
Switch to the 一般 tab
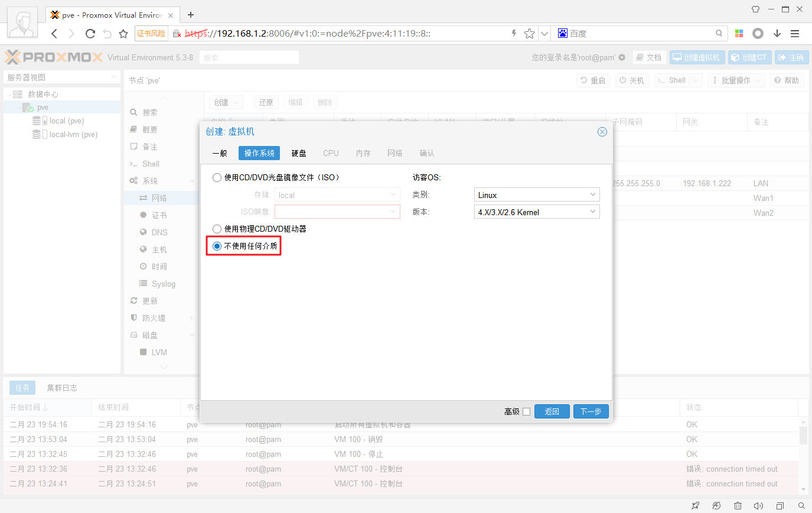point(220,153)
